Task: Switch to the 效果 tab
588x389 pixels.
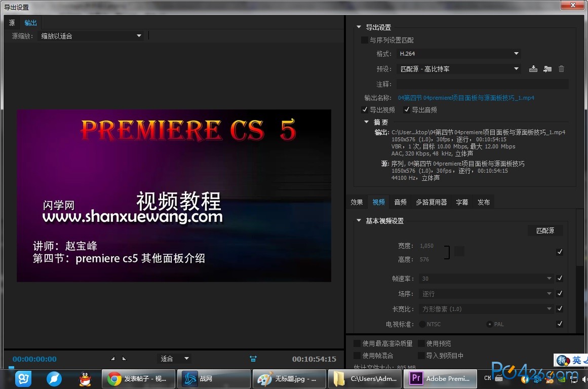Action: (357, 202)
